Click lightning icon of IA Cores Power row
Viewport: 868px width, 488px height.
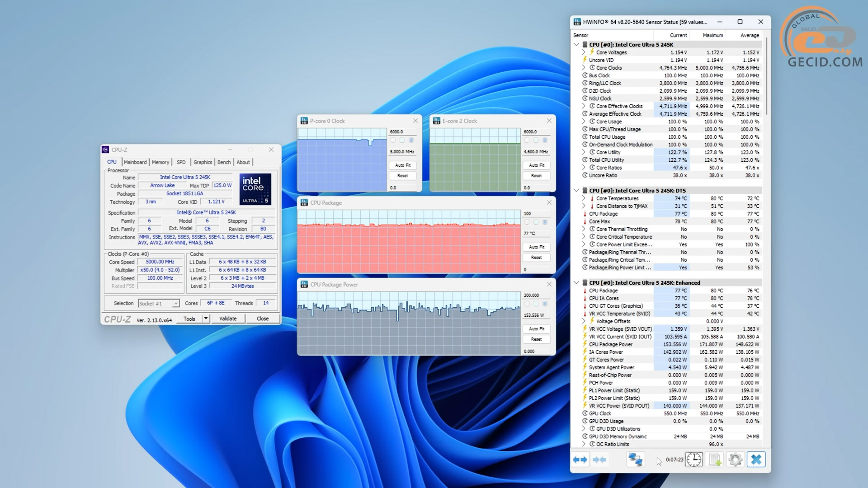point(585,352)
